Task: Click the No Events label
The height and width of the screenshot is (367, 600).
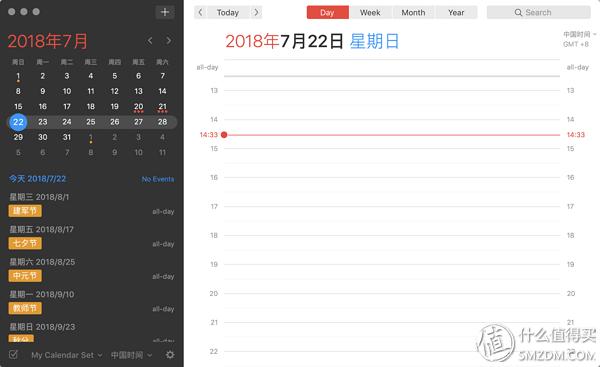Action: [x=158, y=179]
